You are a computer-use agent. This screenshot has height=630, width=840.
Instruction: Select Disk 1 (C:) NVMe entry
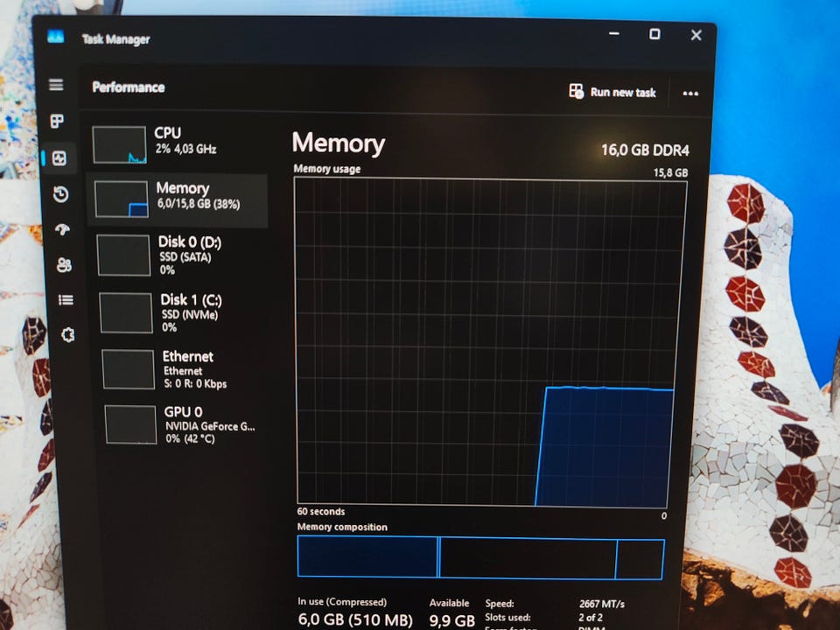click(x=183, y=313)
